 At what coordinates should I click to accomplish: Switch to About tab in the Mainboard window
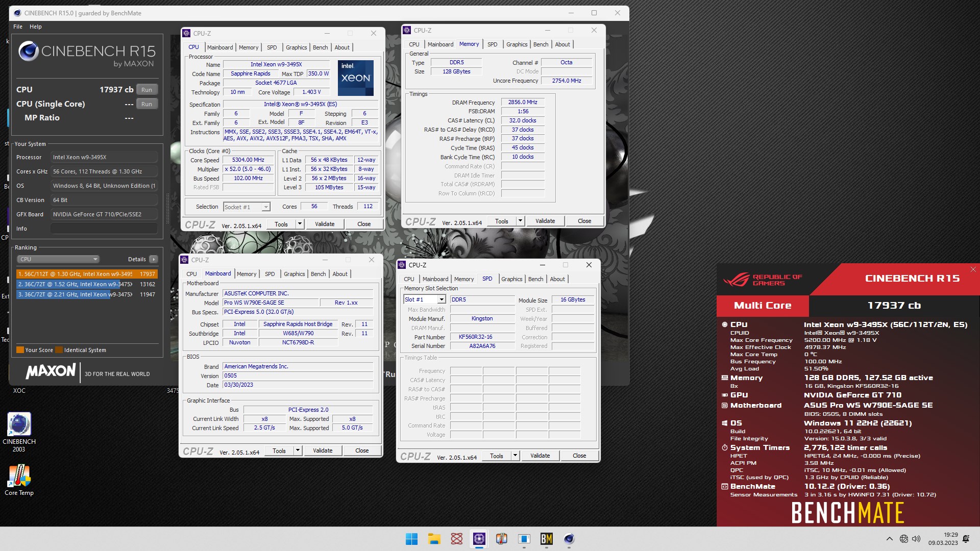tap(340, 274)
